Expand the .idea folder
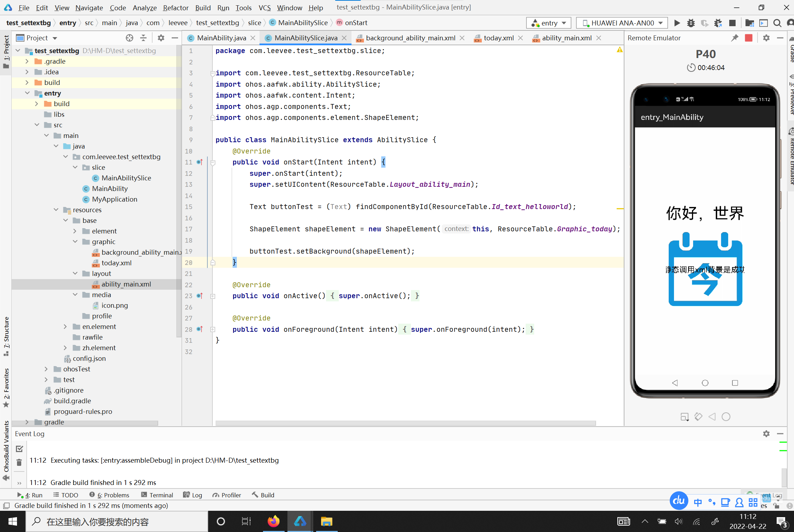 pos(27,72)
